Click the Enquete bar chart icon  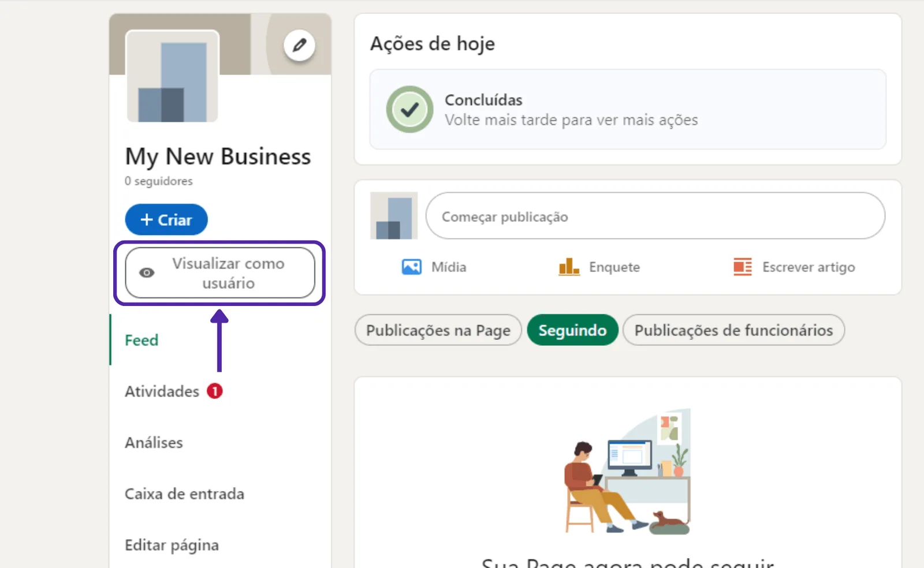pos(569,267)
